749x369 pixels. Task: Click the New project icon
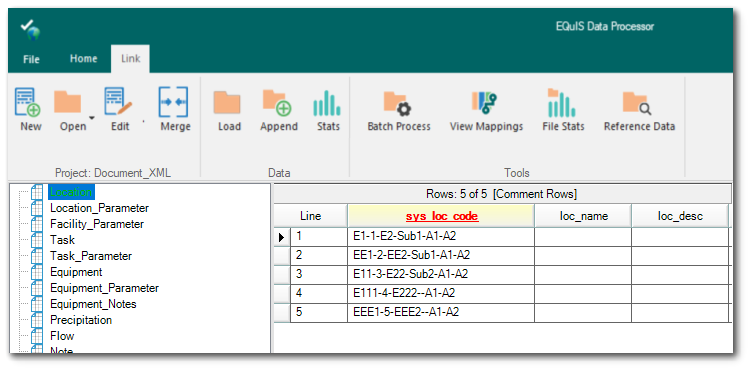pyautogui.click(x=28, y=101)
